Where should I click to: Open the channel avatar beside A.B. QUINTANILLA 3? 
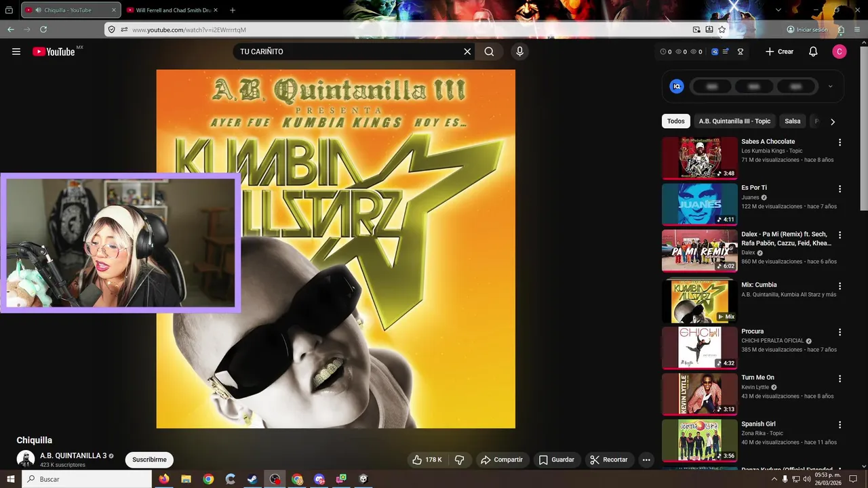(26, 459)
